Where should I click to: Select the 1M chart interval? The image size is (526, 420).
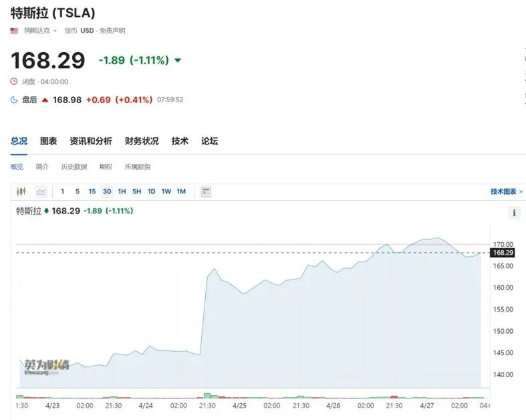[x=181, y=191]
